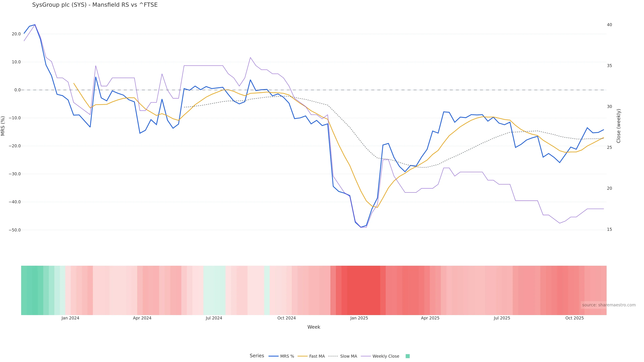
Task: Select the Jan 2025 x-axis label
Action: [359, 318]
